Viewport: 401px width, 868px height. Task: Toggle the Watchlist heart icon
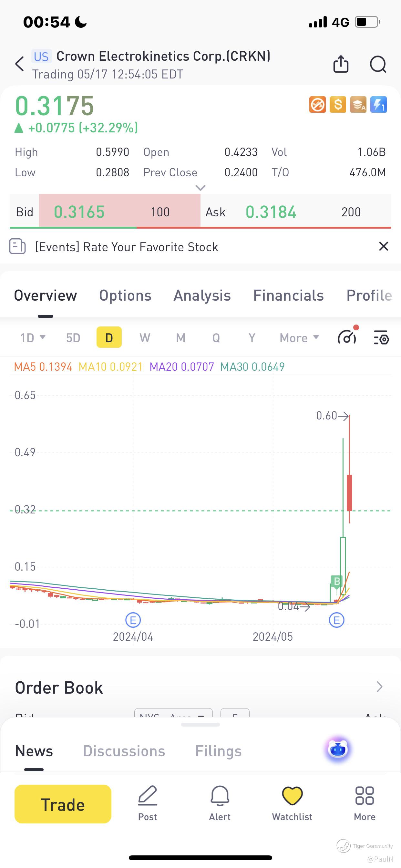[x=292, y=796]
